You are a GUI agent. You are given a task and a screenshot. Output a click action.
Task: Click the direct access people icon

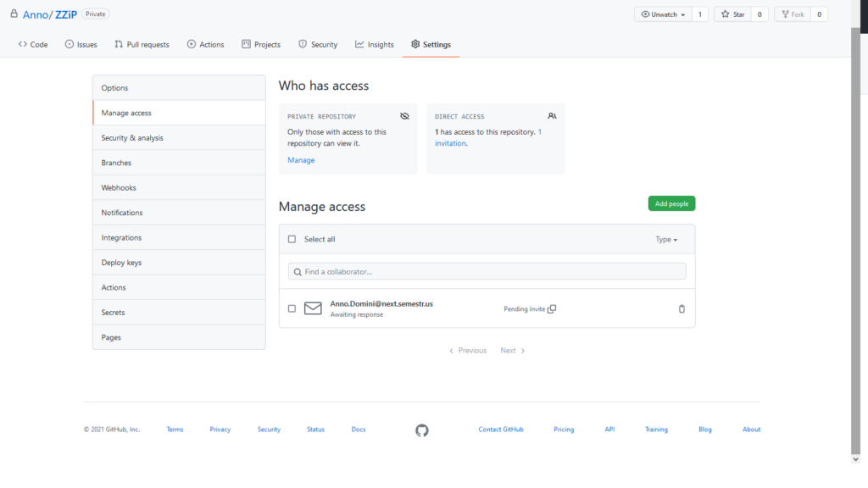[552, 116]
